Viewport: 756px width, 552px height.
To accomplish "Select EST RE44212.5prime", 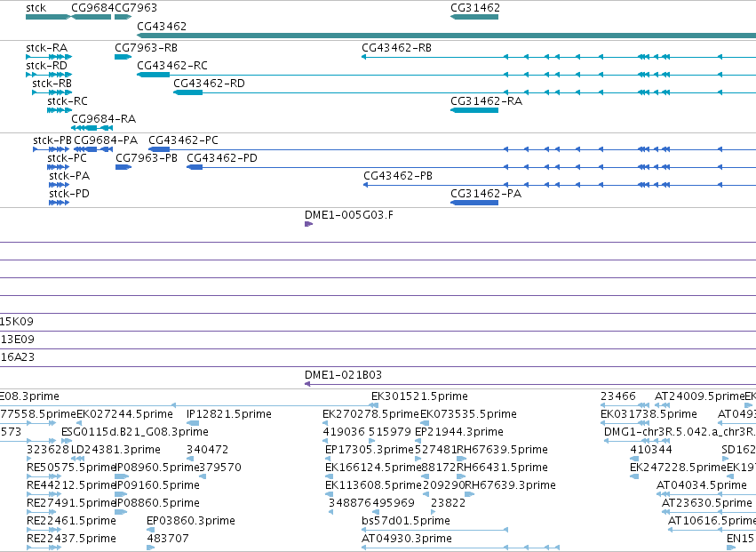I will 44,494.
